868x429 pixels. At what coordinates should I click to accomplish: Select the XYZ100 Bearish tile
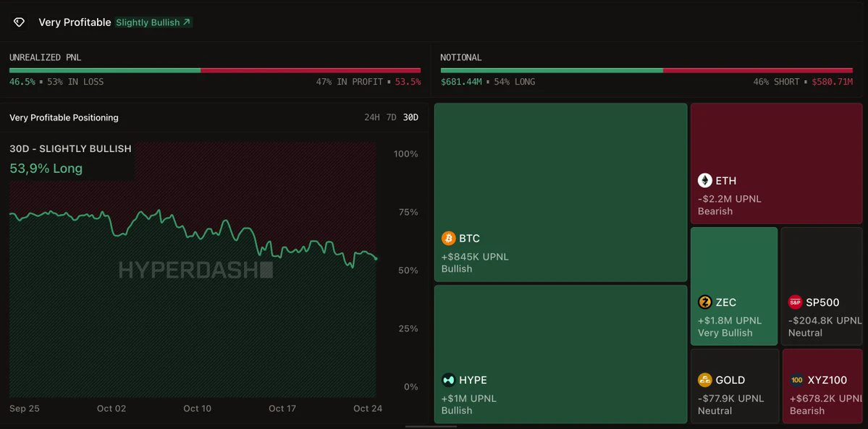[822, 386]
